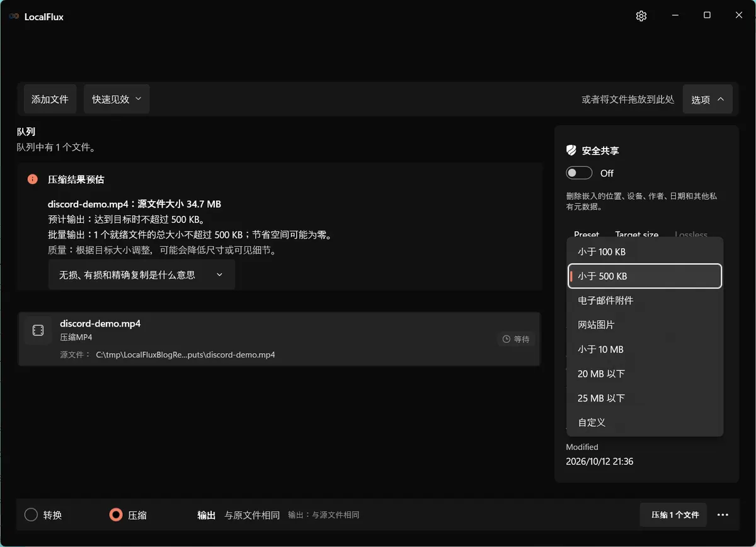
Task: Minimize the LocalFlux window
Action: pos(675,16)
